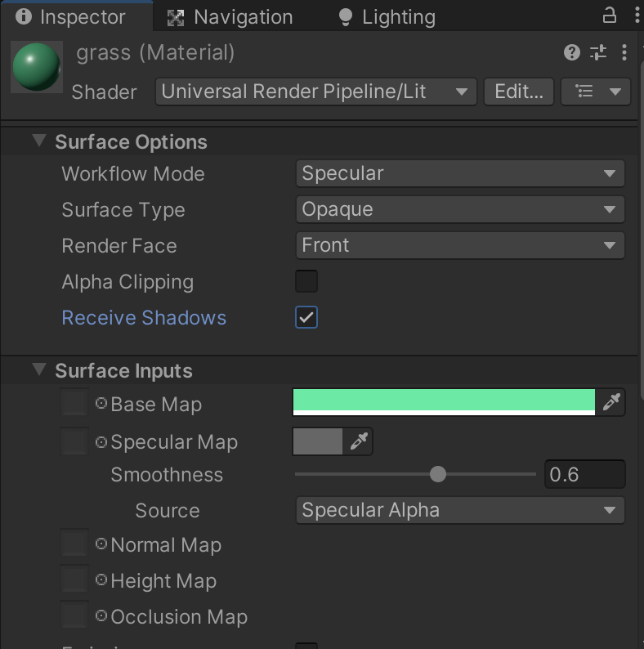Change the Render Face dropdown
Viewport: 644px width, 649px height.
460,245
